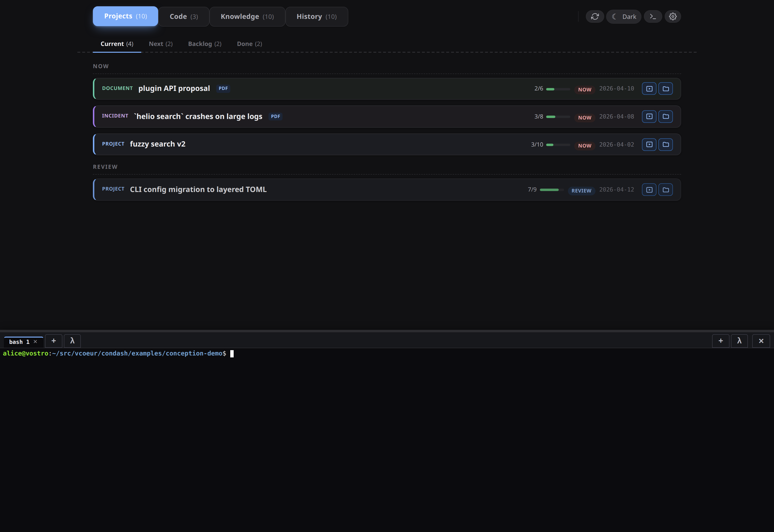Switch to the Code section
The height and width of the screenshot is (532, 774).
183,16
